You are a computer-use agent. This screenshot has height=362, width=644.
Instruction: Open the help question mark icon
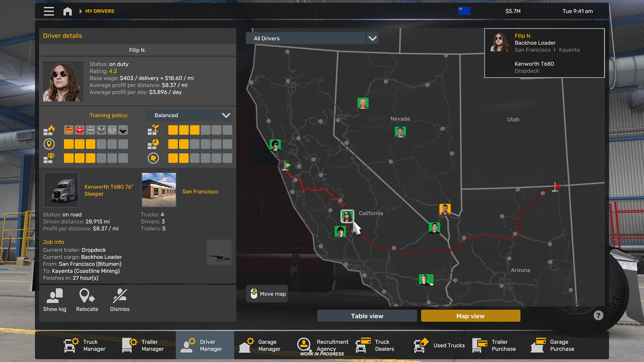(598, 315)
